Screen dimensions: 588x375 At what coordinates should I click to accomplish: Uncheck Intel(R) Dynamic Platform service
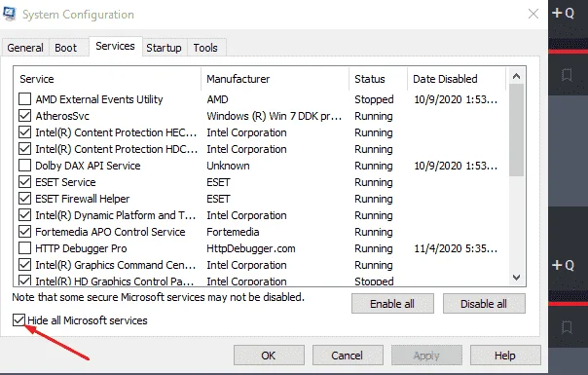[x=24, y=214]
